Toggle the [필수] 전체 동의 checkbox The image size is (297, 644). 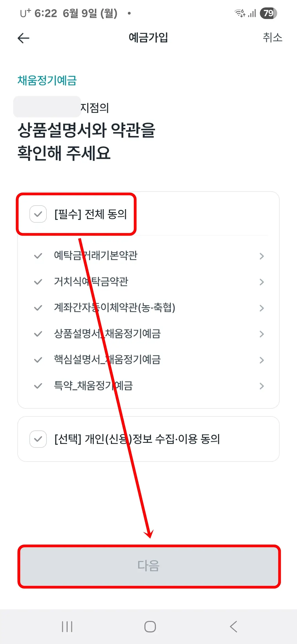tap(38, 214)
